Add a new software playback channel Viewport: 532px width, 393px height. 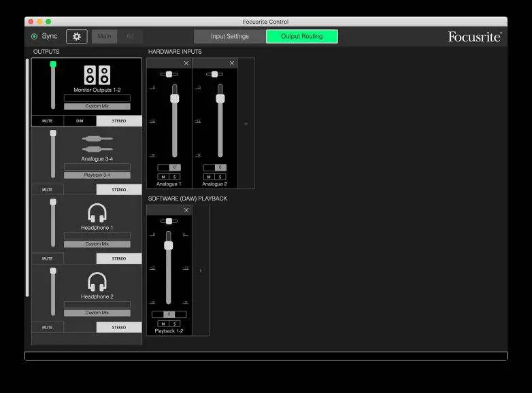(201, 271)
